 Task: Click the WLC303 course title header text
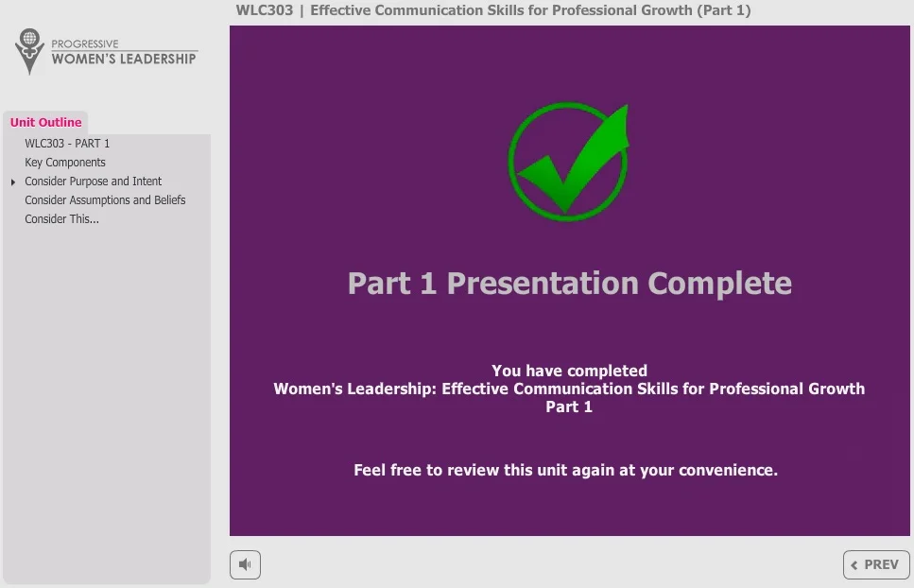coord(493,10)
